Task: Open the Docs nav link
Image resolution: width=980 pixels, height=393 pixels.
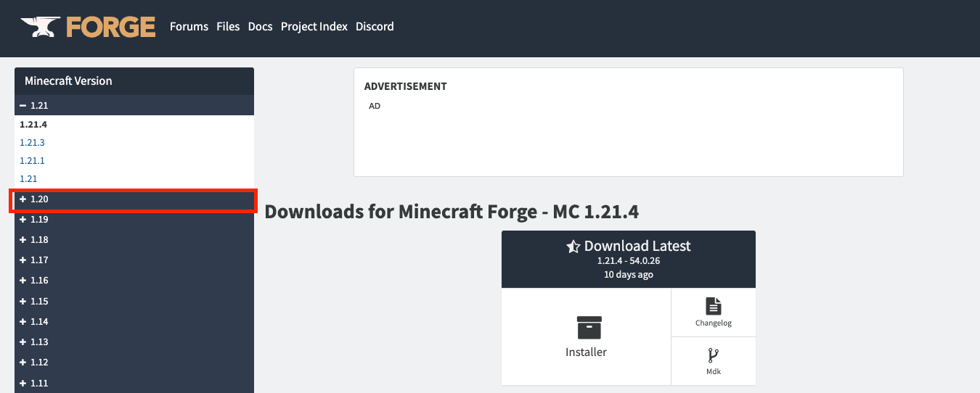Action: point(261,27)
